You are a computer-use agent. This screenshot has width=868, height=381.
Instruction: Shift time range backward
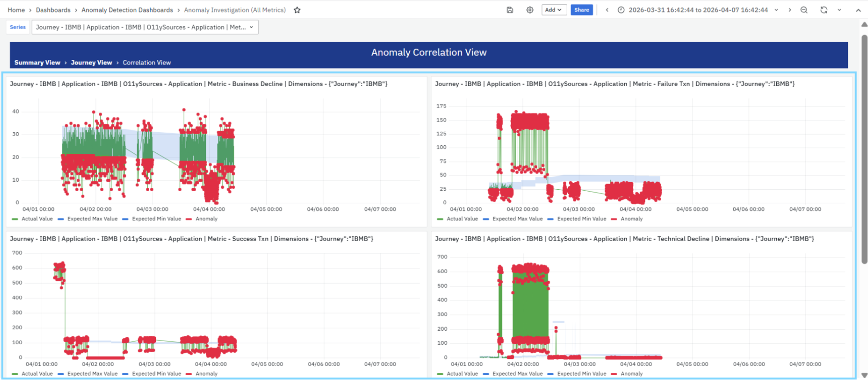point(607,10)
